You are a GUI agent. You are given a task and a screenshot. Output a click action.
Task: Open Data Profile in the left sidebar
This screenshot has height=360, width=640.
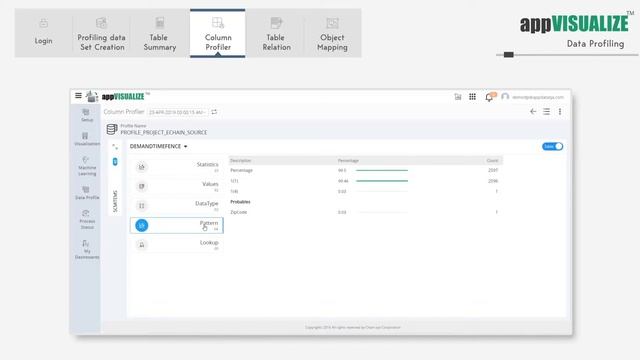coord(87,193)
